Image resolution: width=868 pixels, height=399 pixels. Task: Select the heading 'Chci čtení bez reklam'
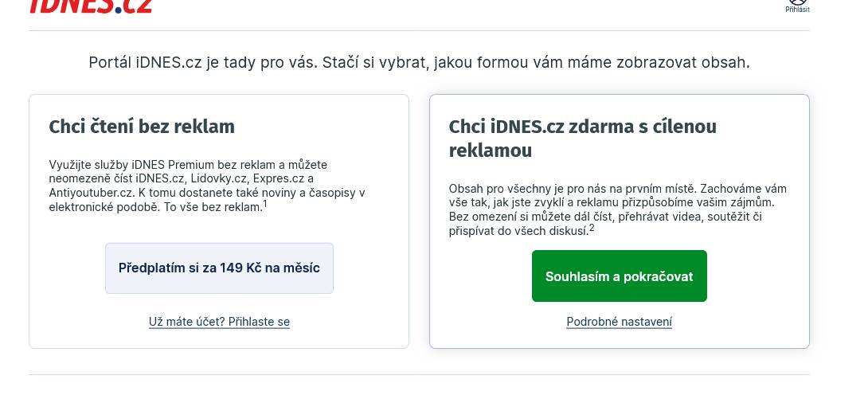[x=142, y=127]
